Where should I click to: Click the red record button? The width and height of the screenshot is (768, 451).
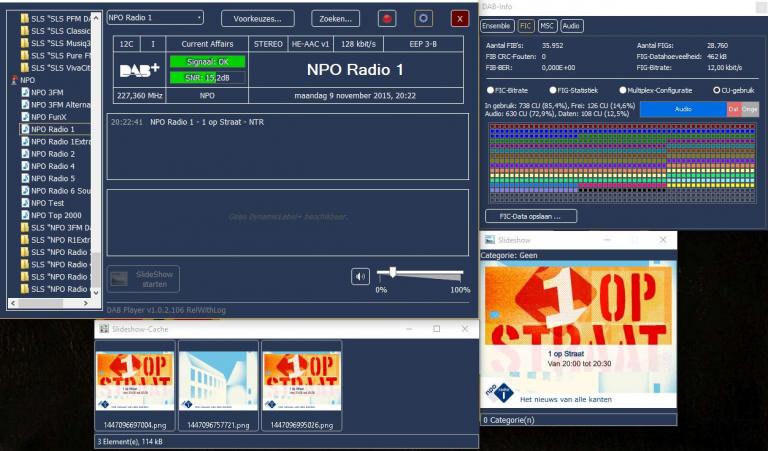pyautogui.click(x=386, y=18)
